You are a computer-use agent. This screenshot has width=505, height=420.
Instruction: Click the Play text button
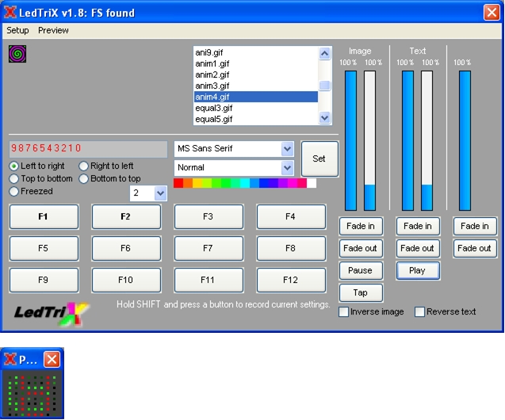418,271
